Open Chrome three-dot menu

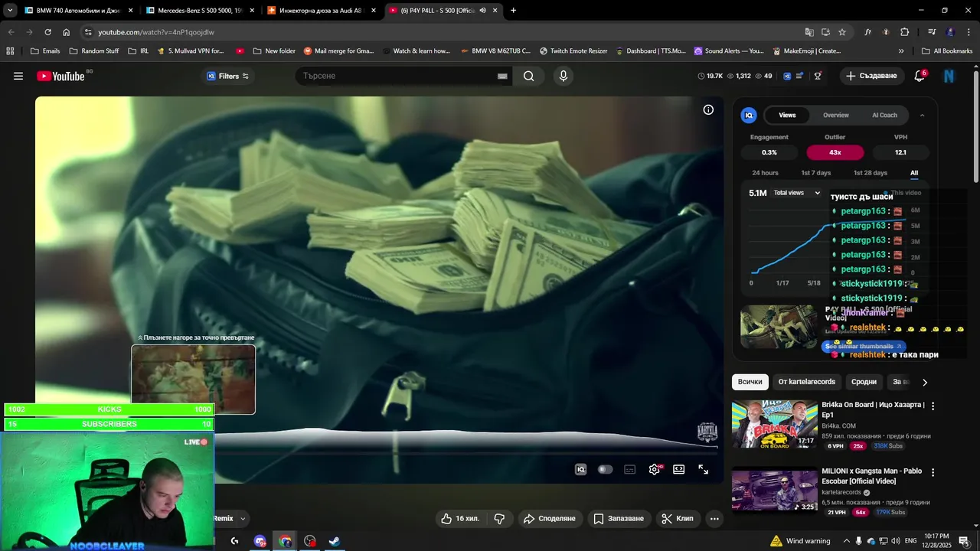(x=969, y=32)
